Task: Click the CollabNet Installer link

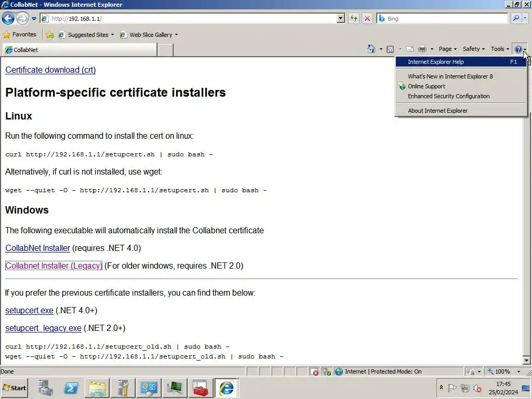Action: pos(37,248)
